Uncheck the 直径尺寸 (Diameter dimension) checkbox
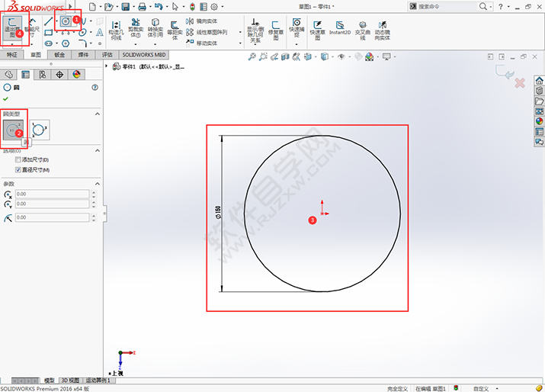The width and height of the screenshot is (545, 392). [x=18, y=169]
